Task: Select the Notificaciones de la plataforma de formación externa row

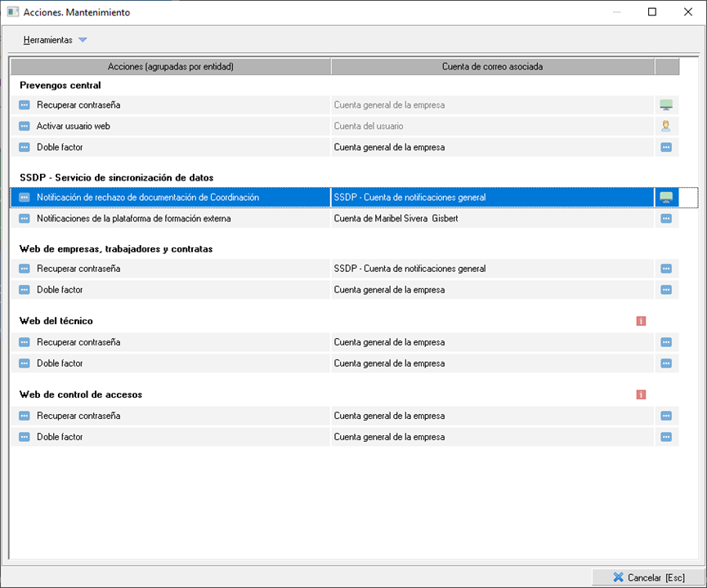Action: [x=133, y=219]
